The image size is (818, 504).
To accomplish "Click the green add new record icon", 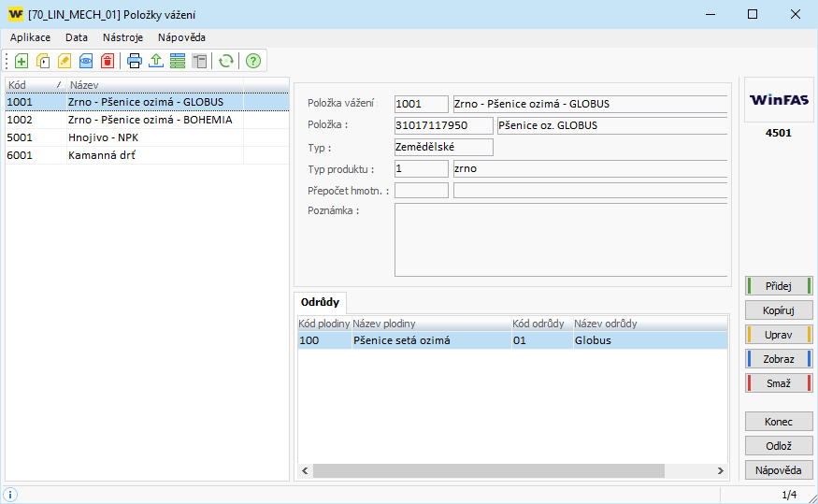I will coord(22,61).
